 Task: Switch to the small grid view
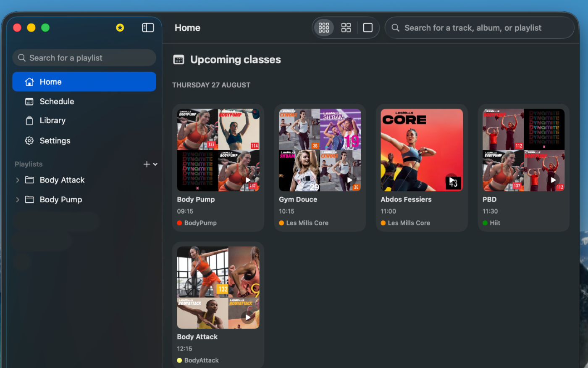(324, 28)
